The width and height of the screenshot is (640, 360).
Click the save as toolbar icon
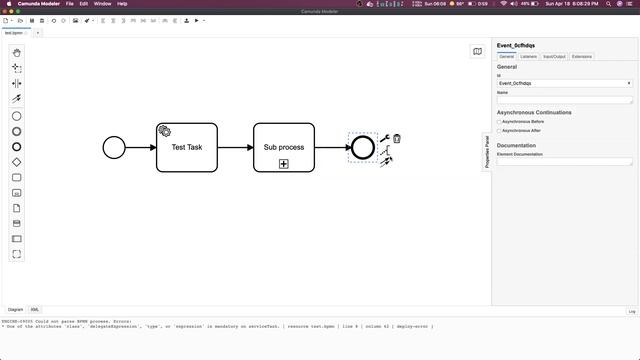[42, 20]
